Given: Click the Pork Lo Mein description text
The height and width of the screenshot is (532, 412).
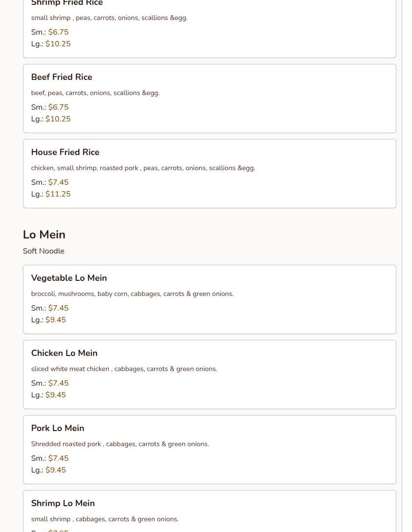Looking at the screenshot, I should (x=120, y=444).
